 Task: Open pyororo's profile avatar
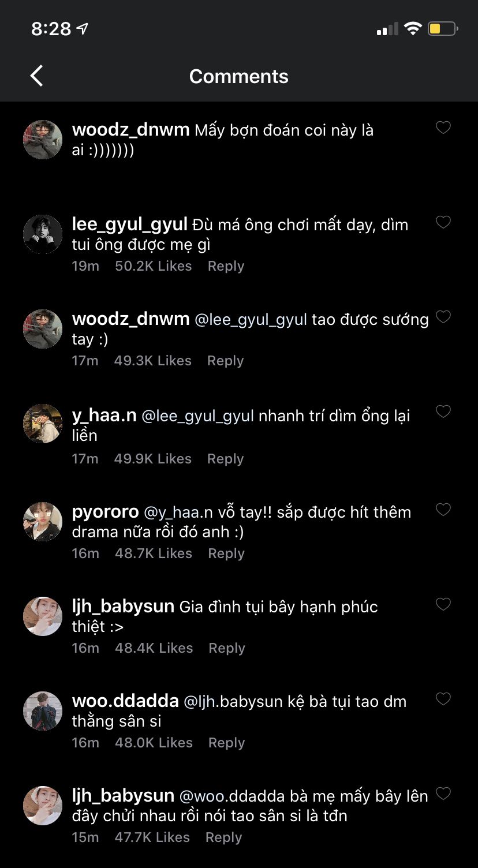tap(43, 522)
